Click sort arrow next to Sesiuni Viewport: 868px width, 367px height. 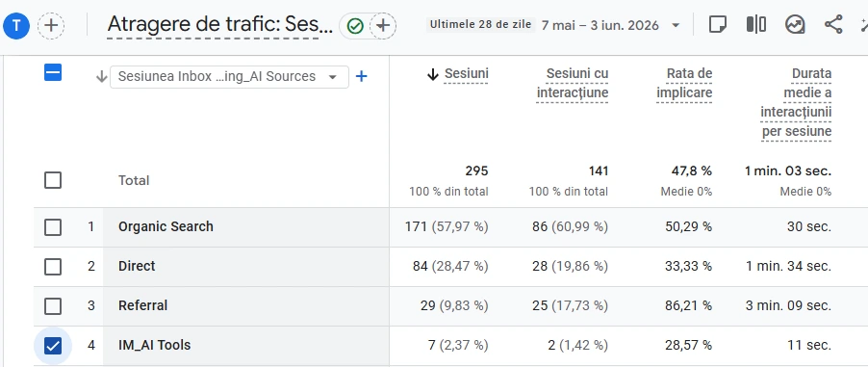click(433, 74)
